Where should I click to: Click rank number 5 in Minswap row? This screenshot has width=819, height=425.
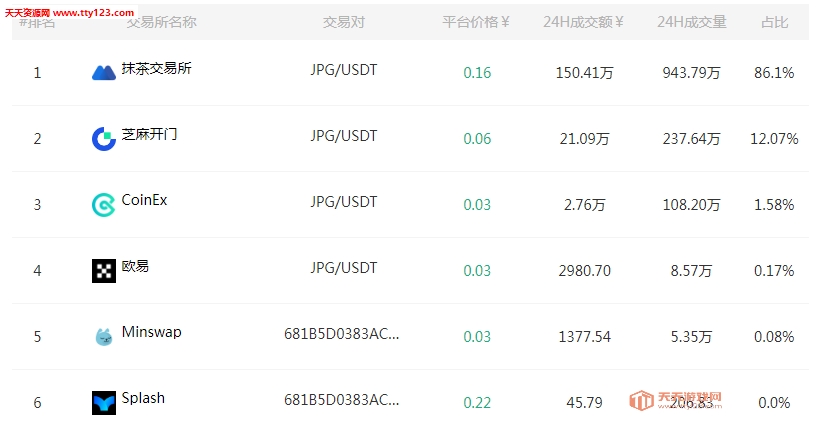(x=37, y=337)
